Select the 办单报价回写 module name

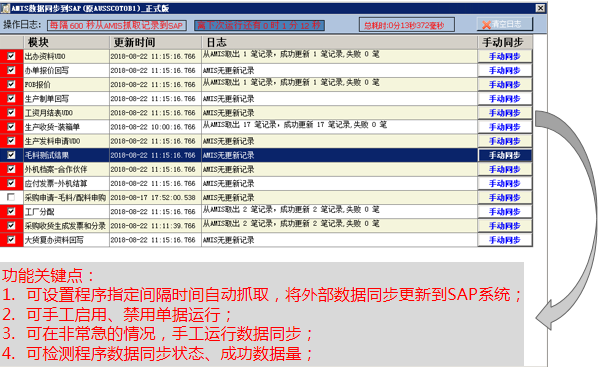pos(67,71)
